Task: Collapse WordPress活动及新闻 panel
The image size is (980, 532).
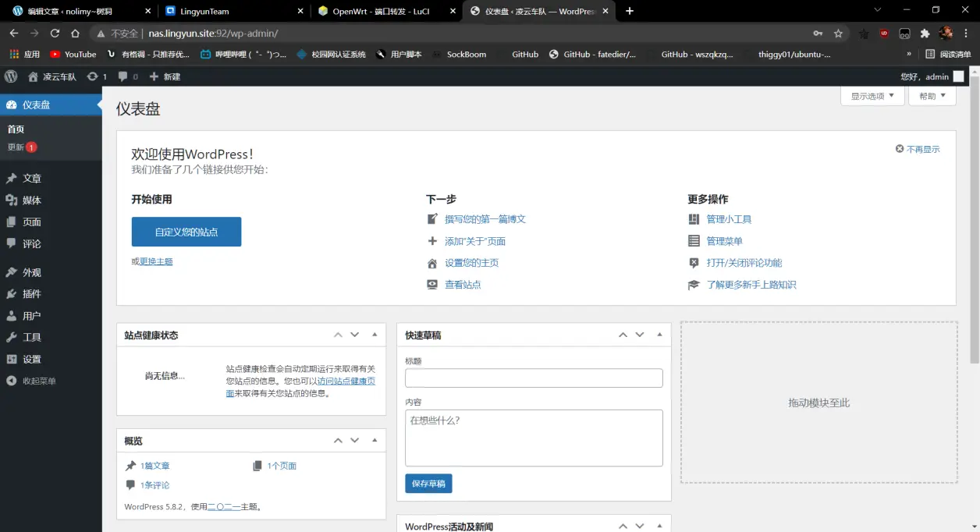Action: (659, 526)
